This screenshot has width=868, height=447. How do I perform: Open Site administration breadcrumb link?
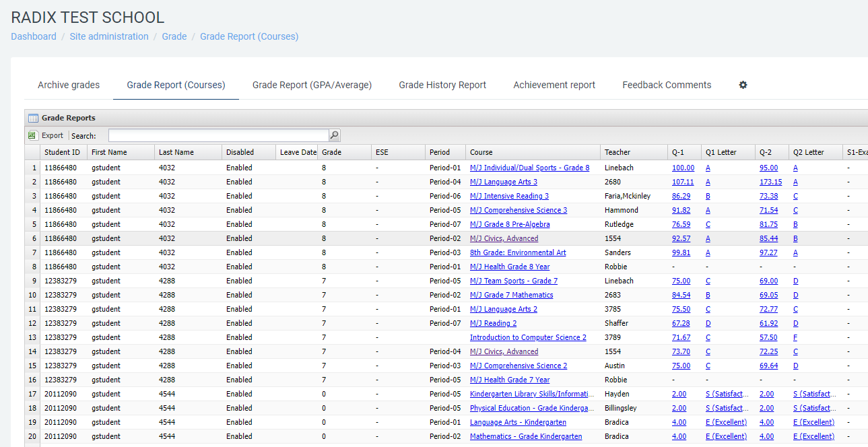[109, 36]
